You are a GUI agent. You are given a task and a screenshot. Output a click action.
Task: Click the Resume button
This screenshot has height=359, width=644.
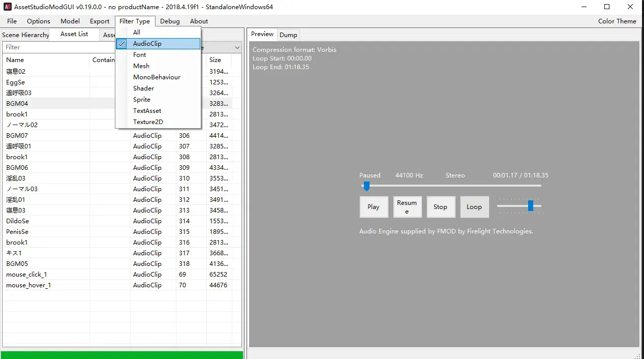(407, 207)
